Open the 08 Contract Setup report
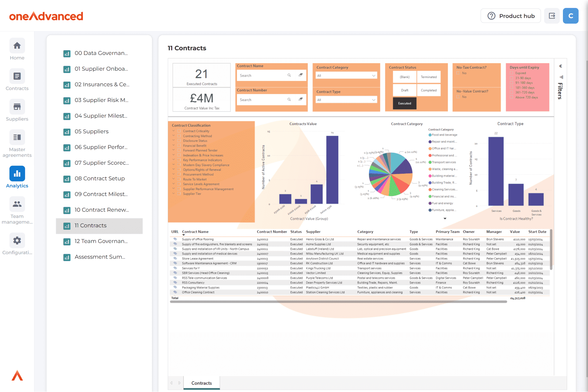 [x=99, y=179]
